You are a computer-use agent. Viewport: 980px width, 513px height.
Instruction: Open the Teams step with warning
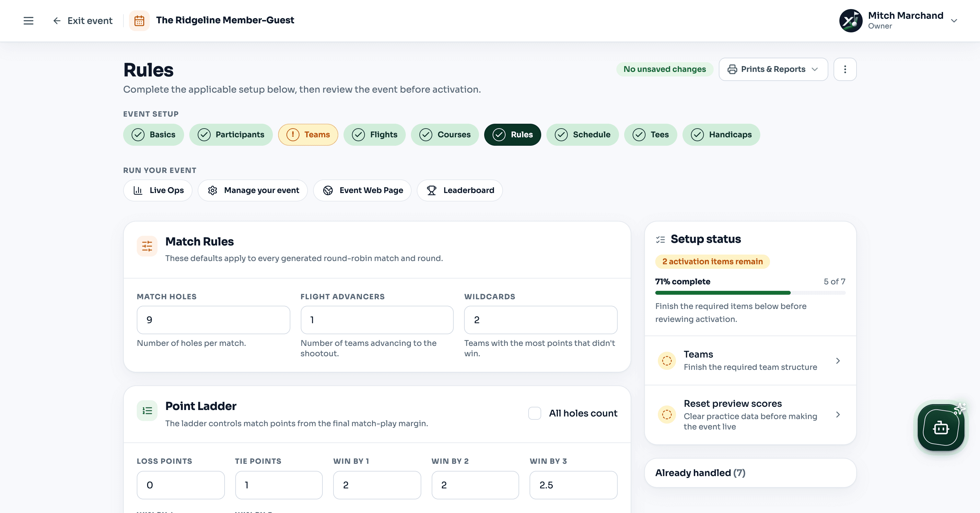(308, 135)
